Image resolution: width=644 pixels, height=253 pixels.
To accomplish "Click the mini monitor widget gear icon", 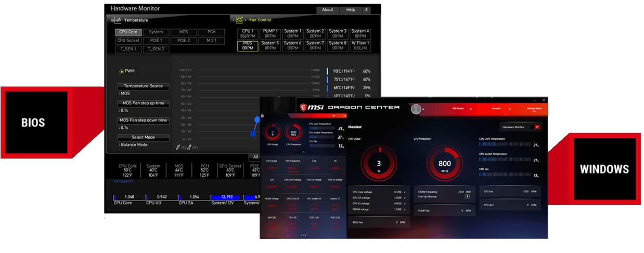I will (263, 116).
